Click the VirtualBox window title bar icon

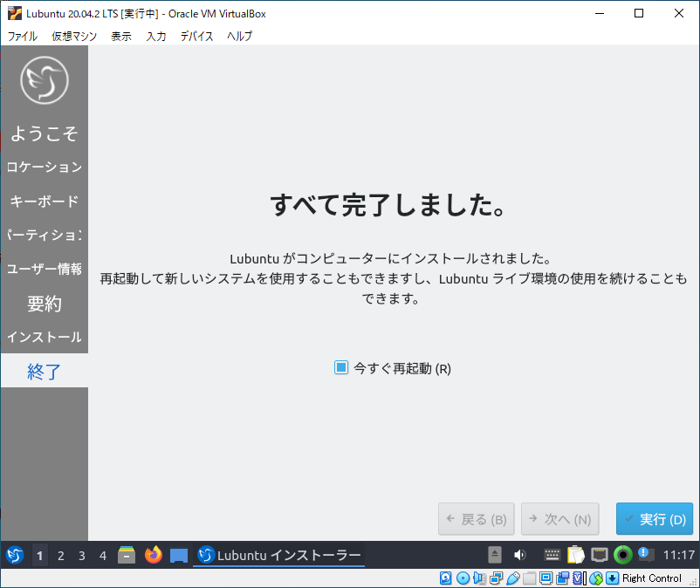tap(15, 13)
